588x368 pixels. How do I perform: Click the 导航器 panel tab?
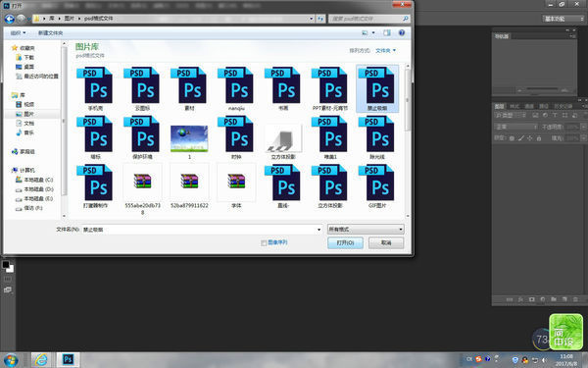[502, 36]
